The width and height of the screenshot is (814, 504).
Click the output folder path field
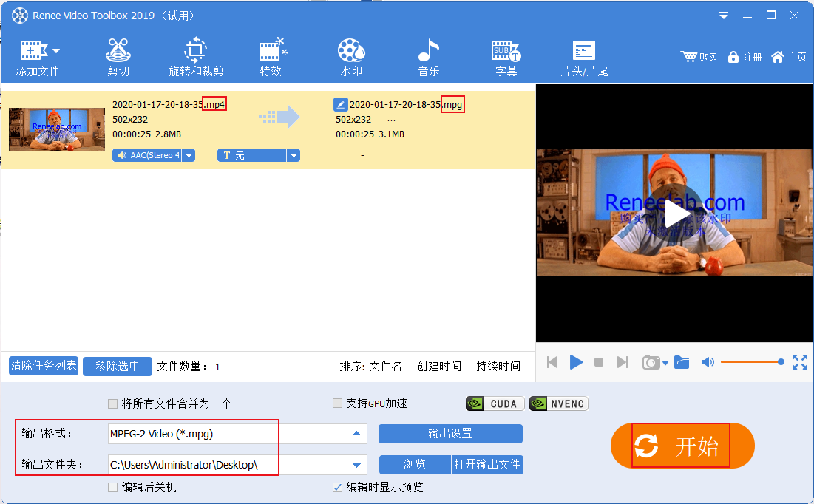pyautogui.click(x=226, y=465)
